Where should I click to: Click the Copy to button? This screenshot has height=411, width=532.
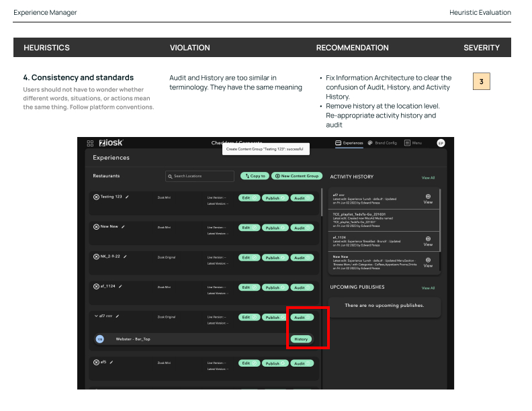pos(255,176)
